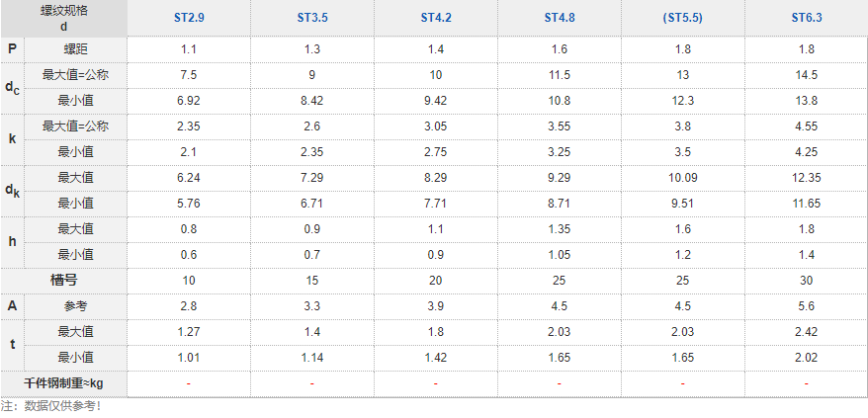
Task: Select the ST6.3 column header
Action: point(806,19)
